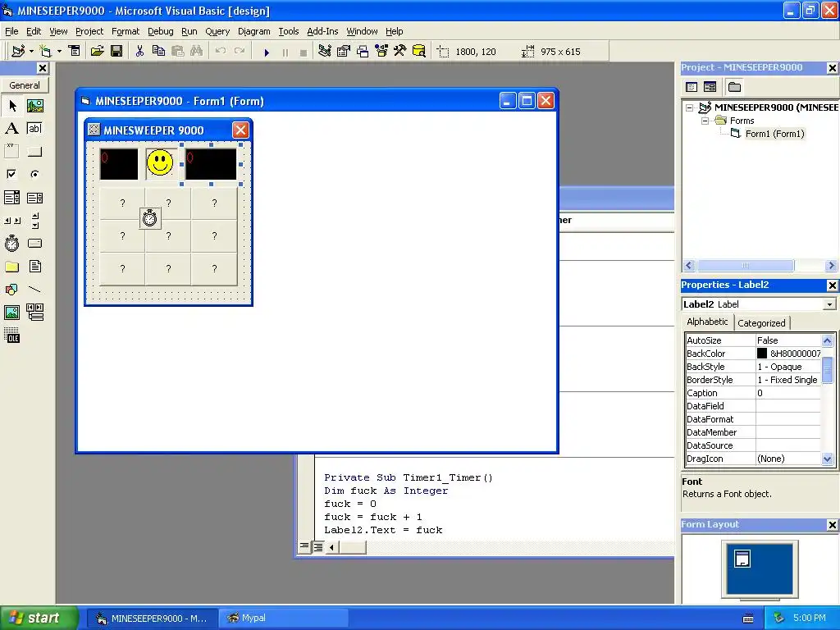Click the Open Project folder icon
This screenshot has height=630, width=840.
(97, 51)
